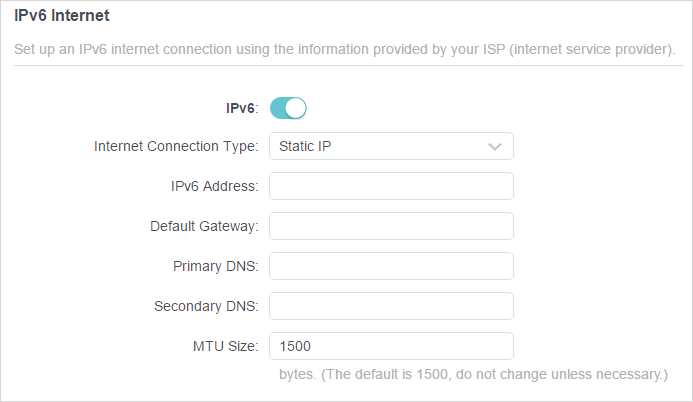693x402 pixels.
Task: Select the Primary DNS text box
Action: click(x=391, y=266)
